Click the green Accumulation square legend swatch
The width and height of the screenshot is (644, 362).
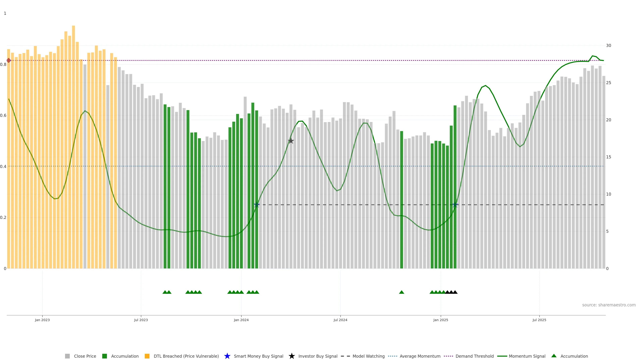[104, 356]
